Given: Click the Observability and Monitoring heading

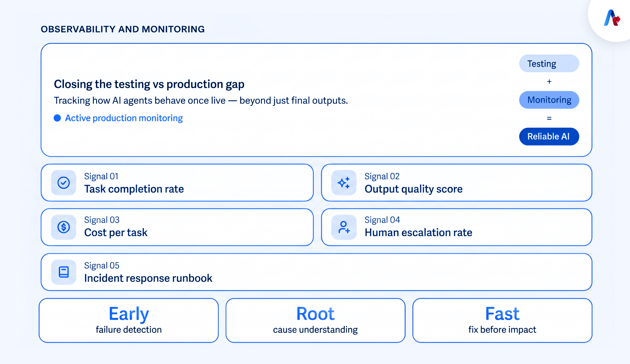Looking at the screenshot, I should [x=123, y=29].
